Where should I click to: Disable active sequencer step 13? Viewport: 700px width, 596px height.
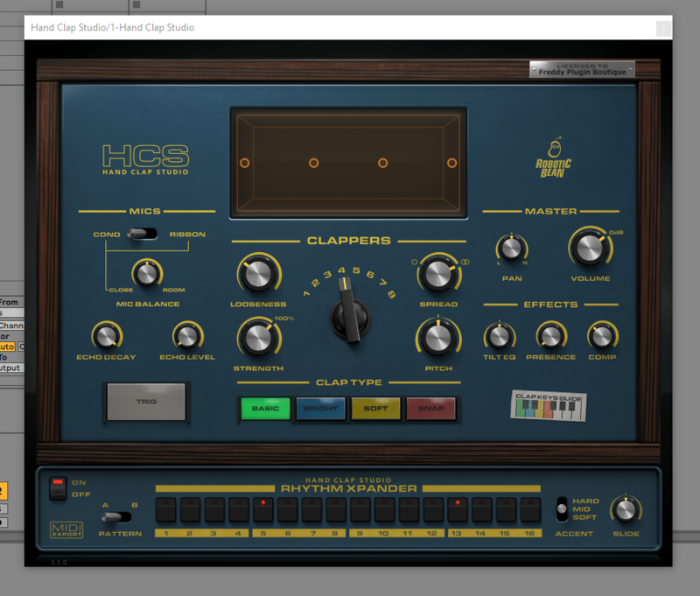point(458,510)
